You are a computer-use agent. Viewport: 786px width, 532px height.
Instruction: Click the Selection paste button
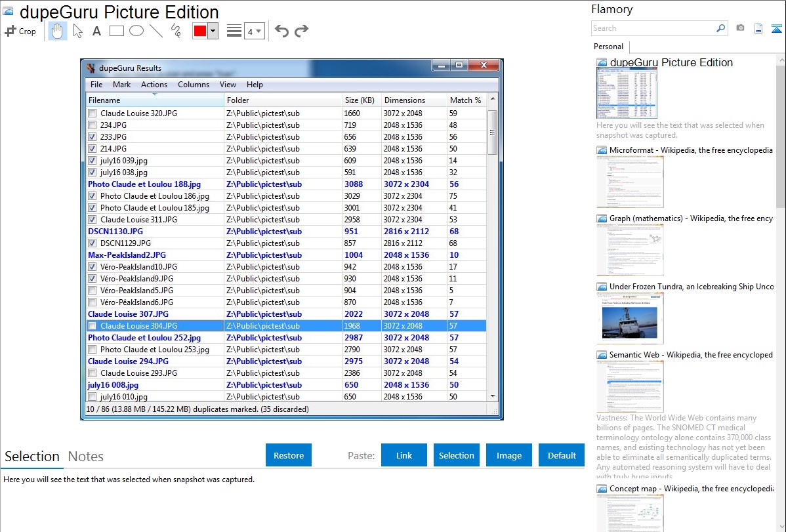tap(456, 455)
